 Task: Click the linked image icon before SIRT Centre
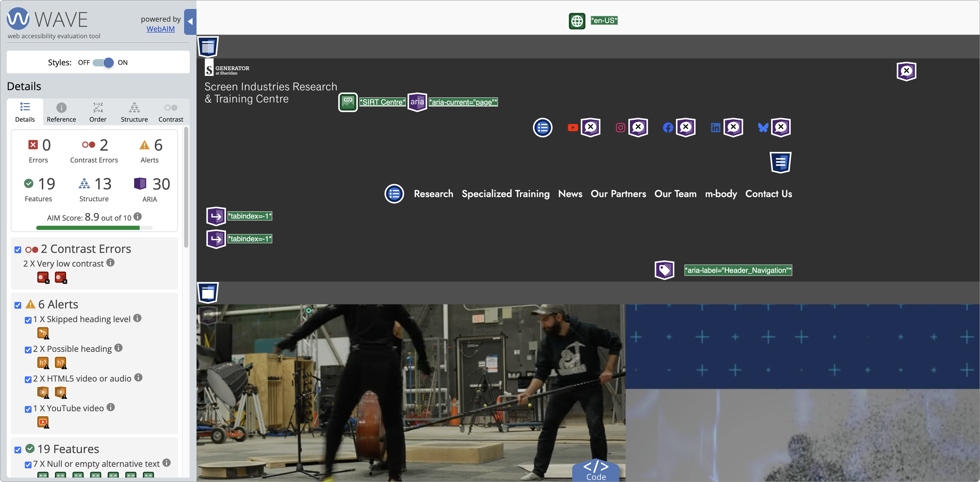click(x=348, y=102)
